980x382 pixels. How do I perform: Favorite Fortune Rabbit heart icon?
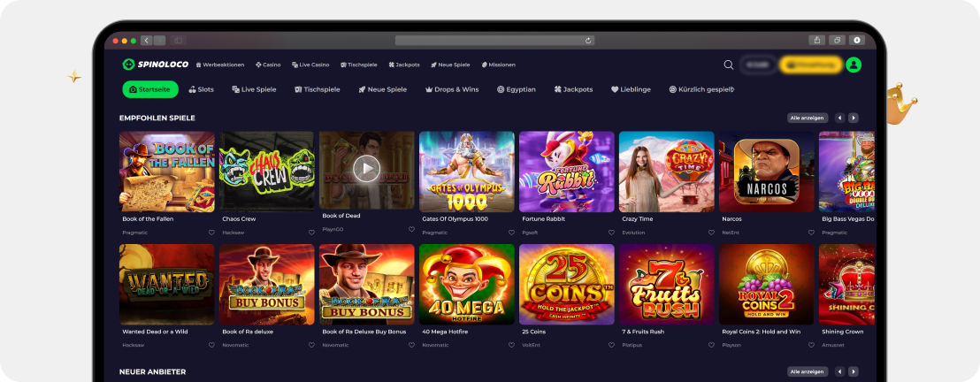(x=611, y=233)
